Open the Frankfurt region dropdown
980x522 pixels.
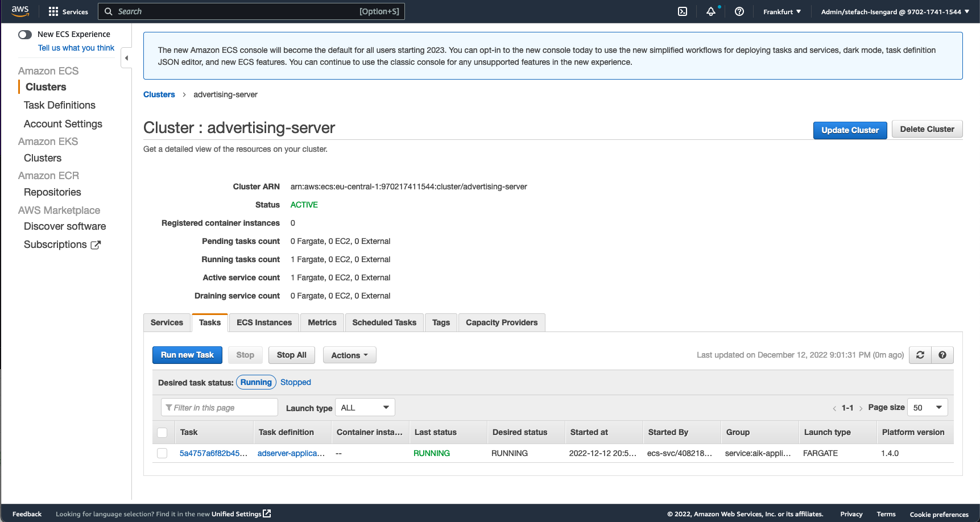tap(782, 11)
